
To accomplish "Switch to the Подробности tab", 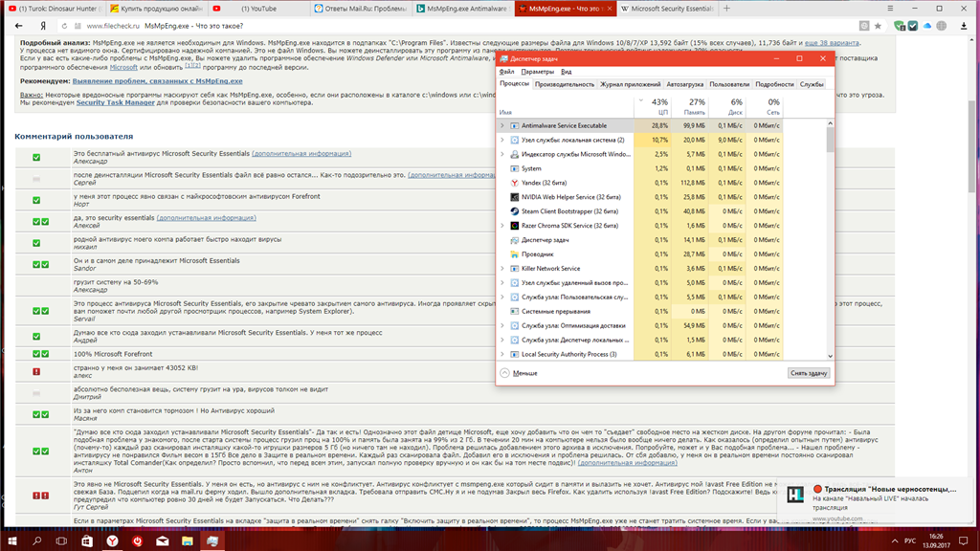I will (774, 84).
